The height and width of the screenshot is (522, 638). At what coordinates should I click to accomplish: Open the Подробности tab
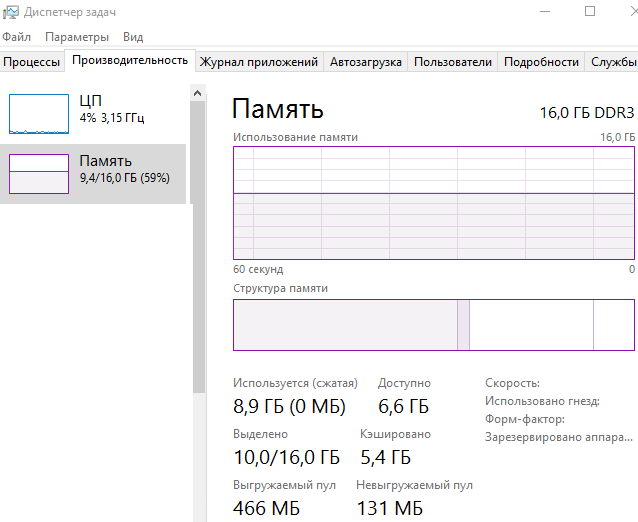coord(541,62)
